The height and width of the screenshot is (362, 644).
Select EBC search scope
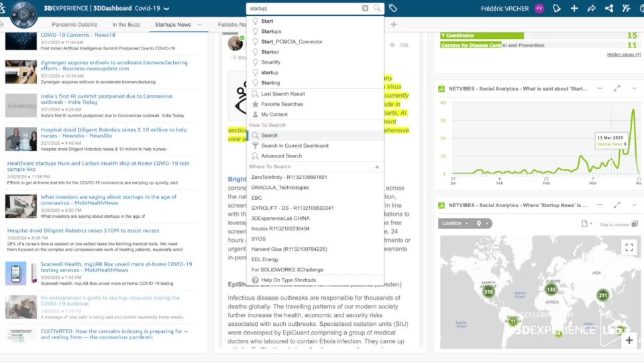pyautogui.click(x=315, y=197)
